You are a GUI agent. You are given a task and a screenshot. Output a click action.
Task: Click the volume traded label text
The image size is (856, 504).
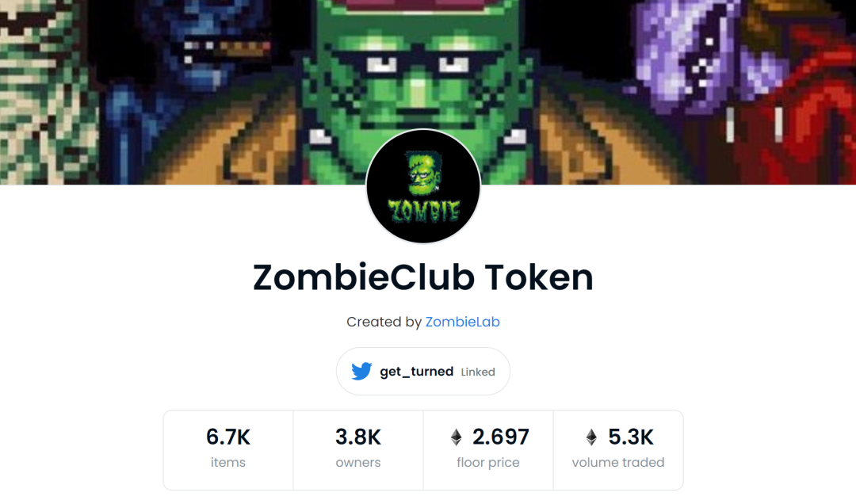point(618,463)
